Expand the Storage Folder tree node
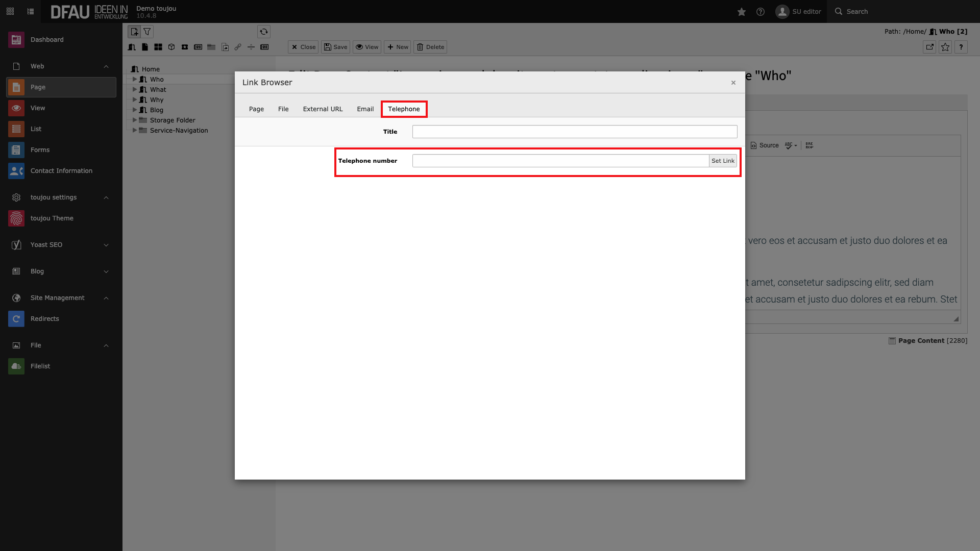The width and height of the screenshot is (980, 551). [x=135, y=120]
